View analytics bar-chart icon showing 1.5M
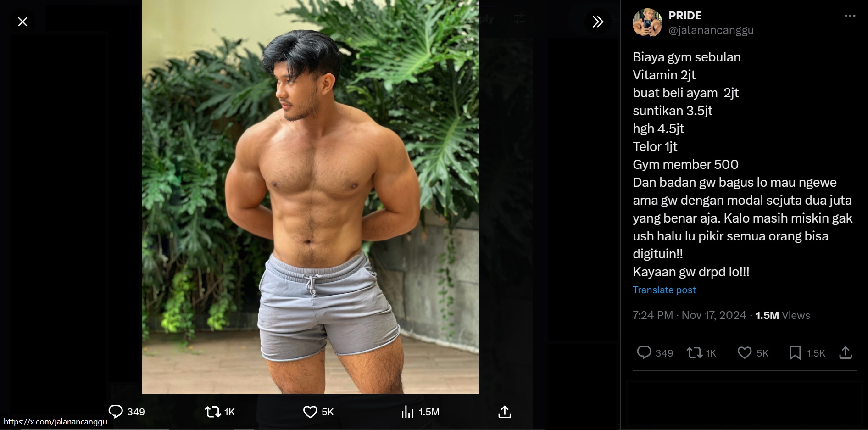This screenshot has height=430, width=868. [x=407, y=412]
